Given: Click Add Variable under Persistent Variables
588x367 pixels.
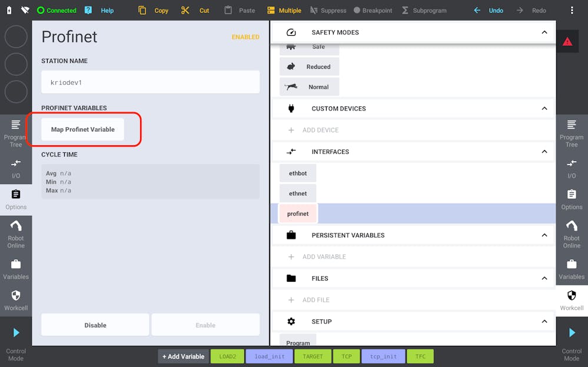Looking at the screenshot, I should coord(317,257).
